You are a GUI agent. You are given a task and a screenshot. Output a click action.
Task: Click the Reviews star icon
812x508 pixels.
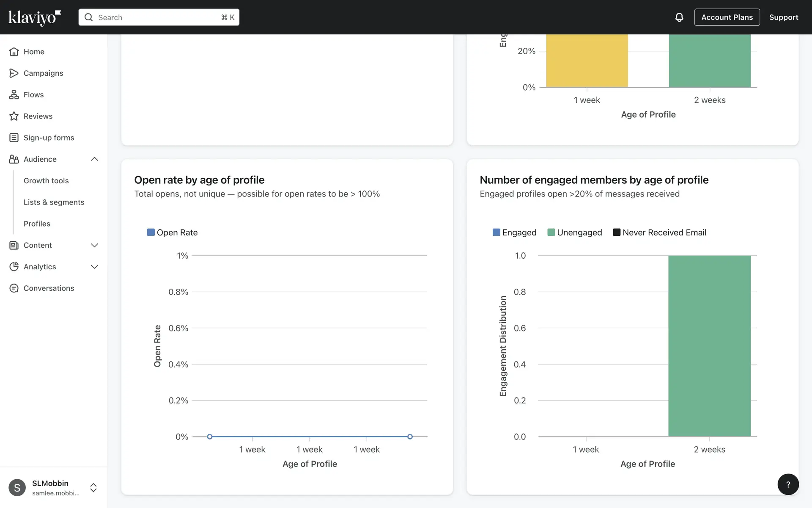coord(14,116)
